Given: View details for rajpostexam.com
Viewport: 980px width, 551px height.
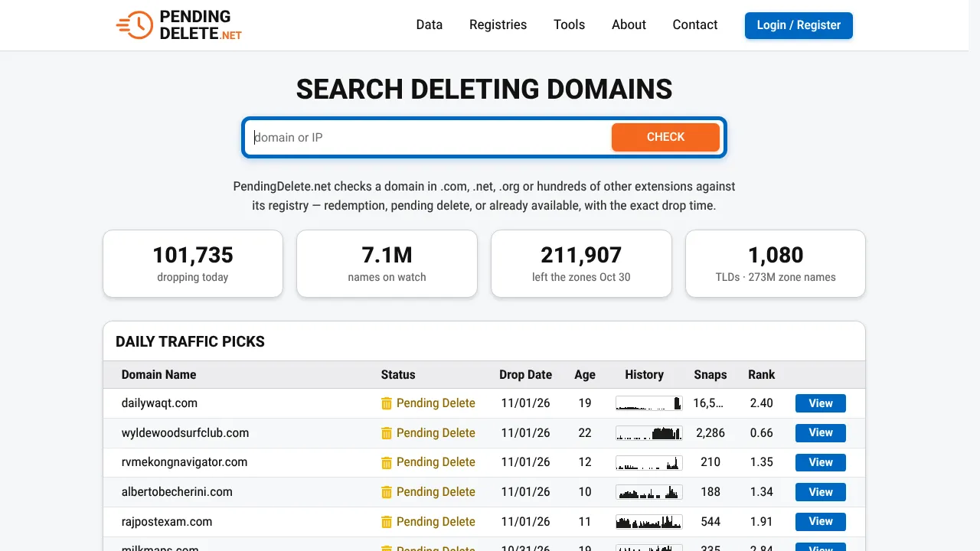Looking at the screenshot, I should pos(821,522).
